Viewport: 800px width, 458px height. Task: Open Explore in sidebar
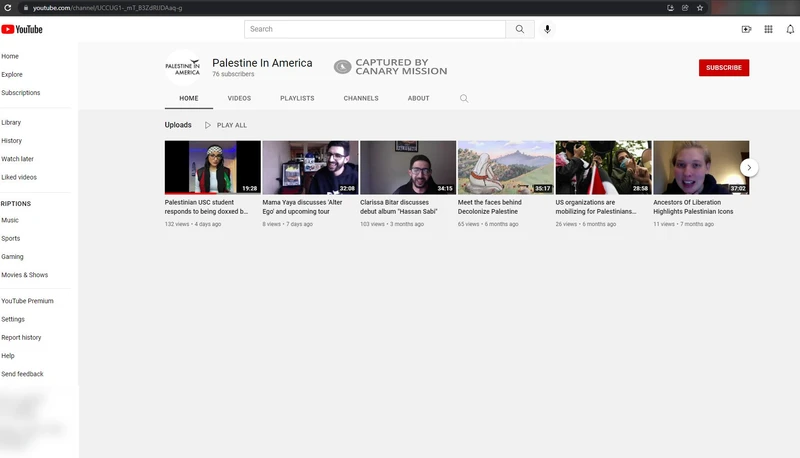coord(12,74)
